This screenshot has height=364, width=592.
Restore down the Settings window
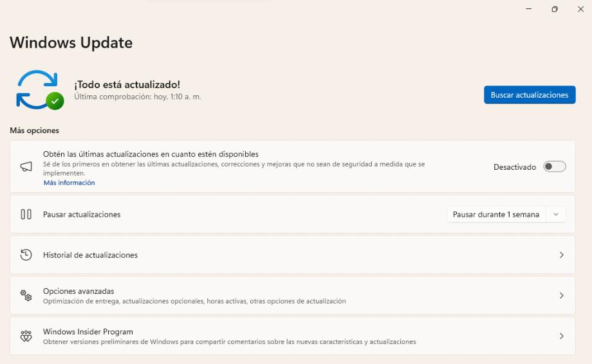point(555,9)
